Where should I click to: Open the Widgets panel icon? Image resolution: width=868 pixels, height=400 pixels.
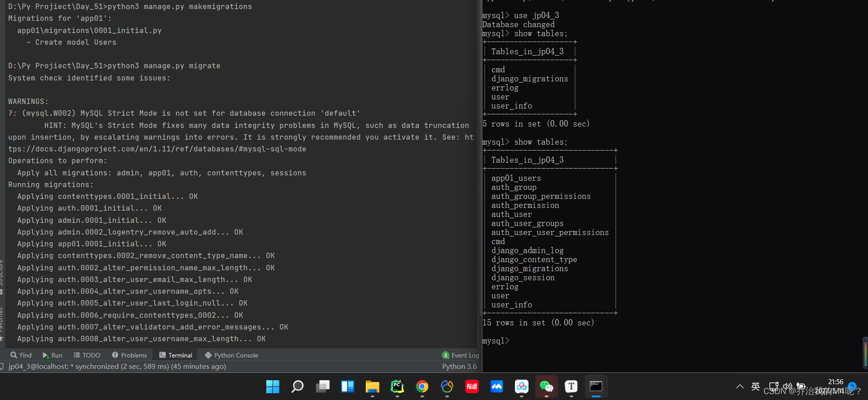348,386
